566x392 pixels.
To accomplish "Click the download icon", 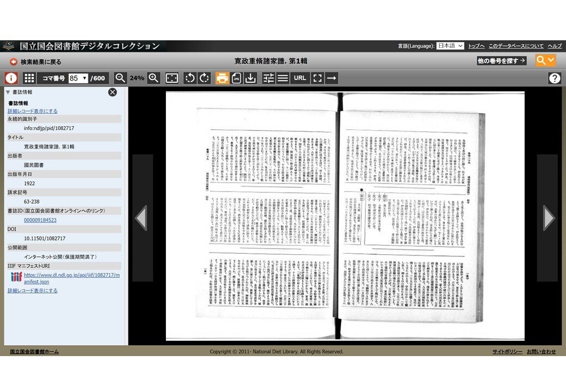I will [250, 78].
